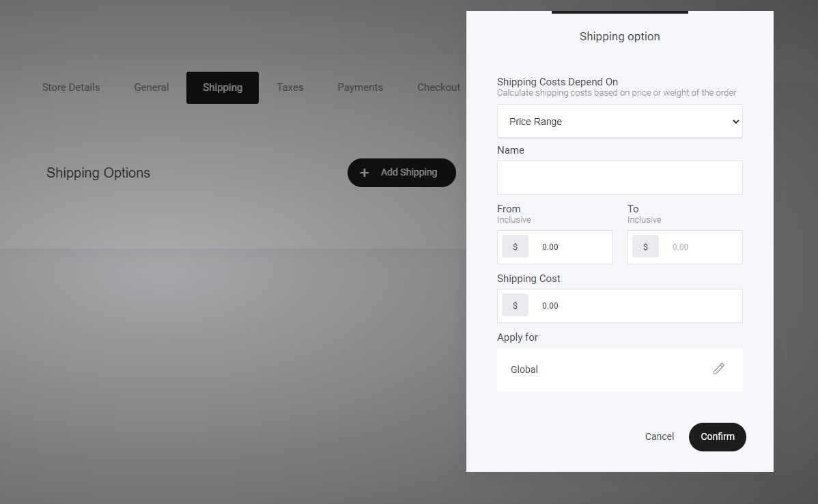Go to the Taxes tab
Image resolution: width=818 pixels, height=504 pixels.
(290, 87)
